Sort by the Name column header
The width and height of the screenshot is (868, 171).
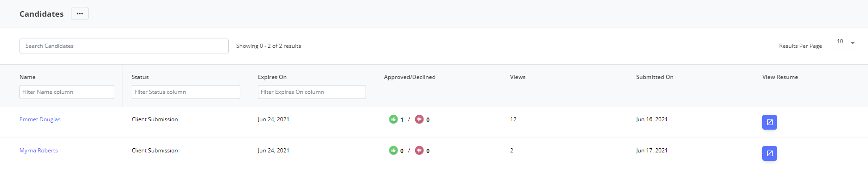27,77
